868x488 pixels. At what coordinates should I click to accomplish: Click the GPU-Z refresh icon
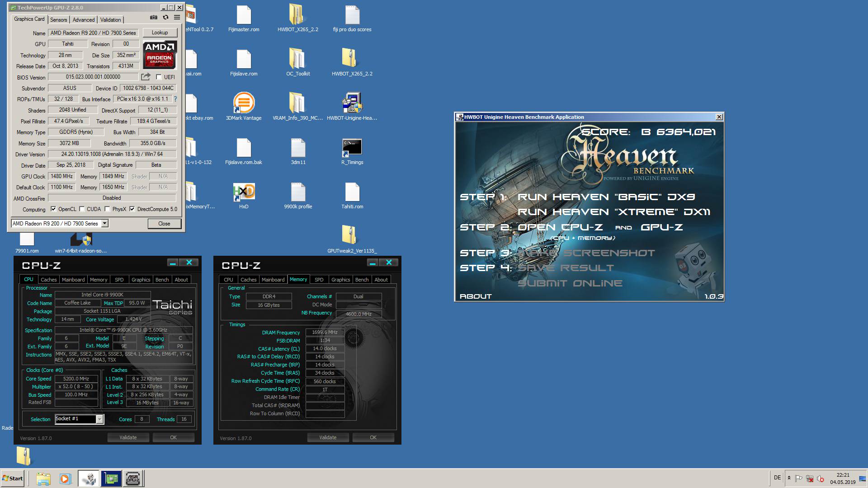[x=165, y=17]
